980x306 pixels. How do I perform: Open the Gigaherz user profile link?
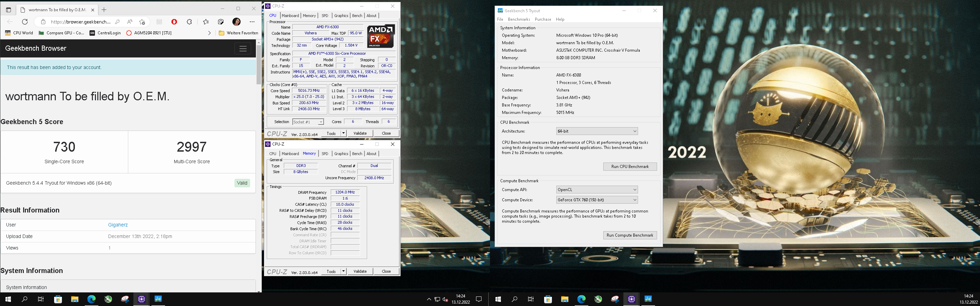pyautogui.click(x=118, y=225)
